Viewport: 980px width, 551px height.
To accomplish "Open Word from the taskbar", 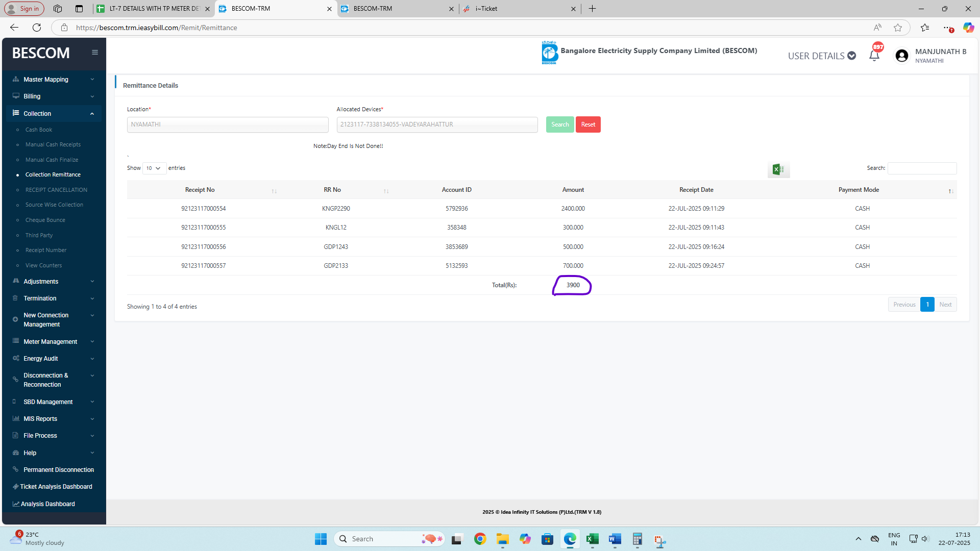I will (615, 539).
